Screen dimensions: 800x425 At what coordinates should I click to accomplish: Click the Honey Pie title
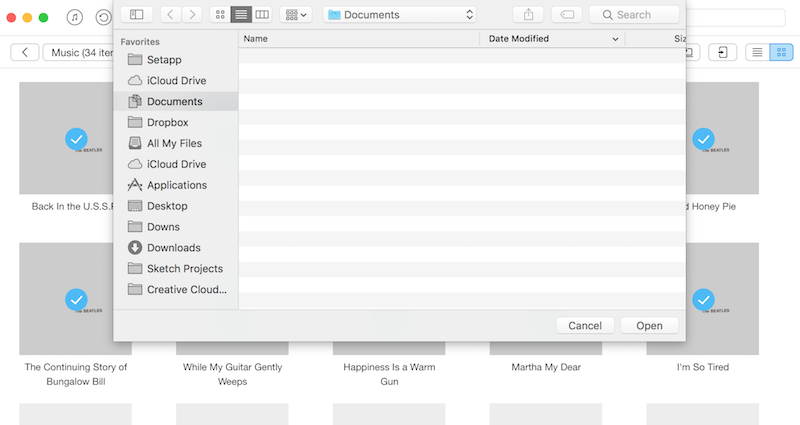[x=711, y=206]
